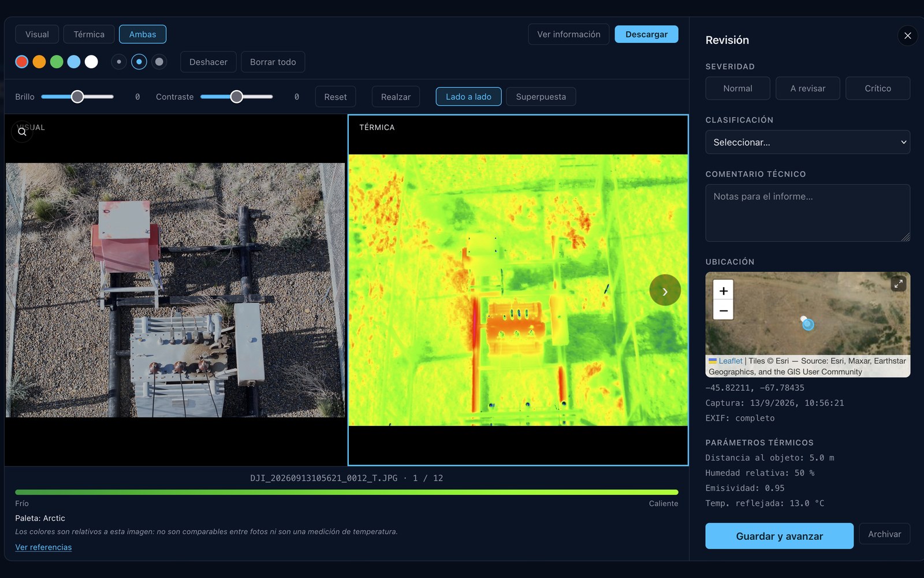Click coordinates -45.82211, -67.78435

click(x=755, y=388)
